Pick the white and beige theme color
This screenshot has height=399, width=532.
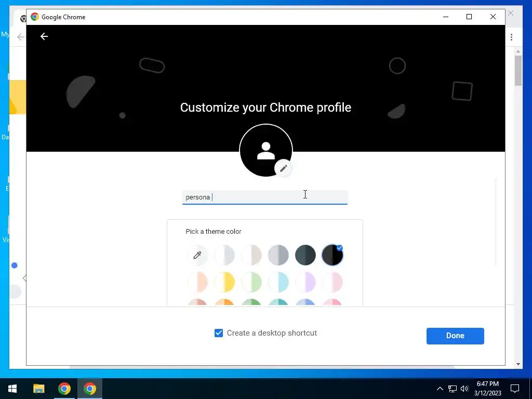[x=251, y=255]
